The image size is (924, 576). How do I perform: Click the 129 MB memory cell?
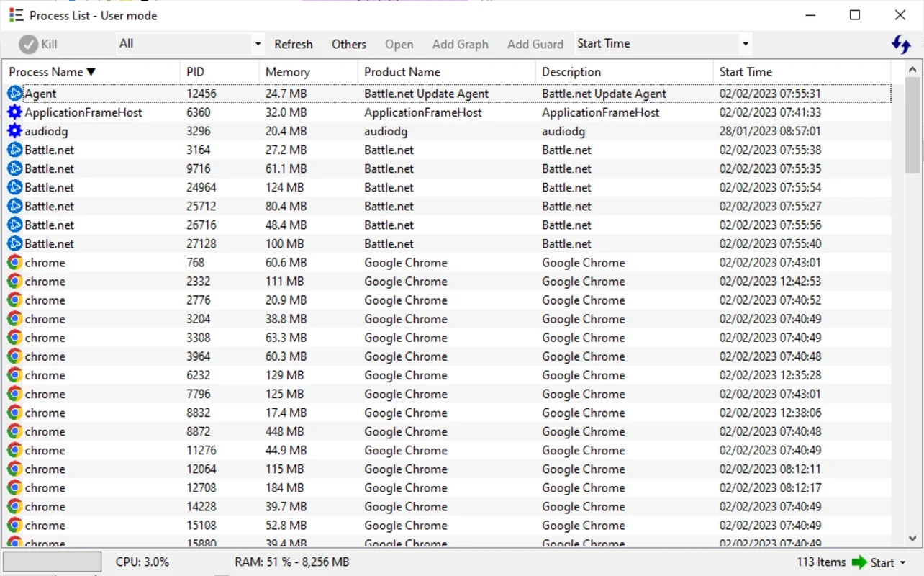[285, 374]
